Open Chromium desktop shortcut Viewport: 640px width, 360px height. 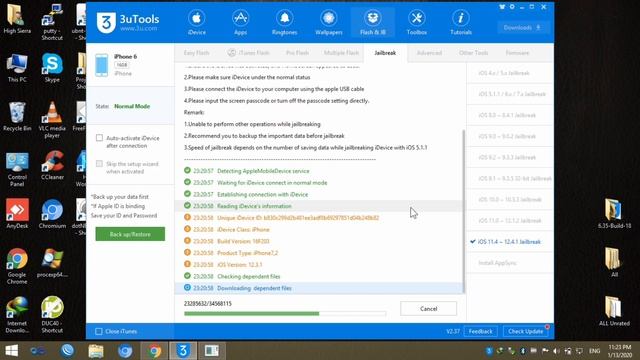52,213
